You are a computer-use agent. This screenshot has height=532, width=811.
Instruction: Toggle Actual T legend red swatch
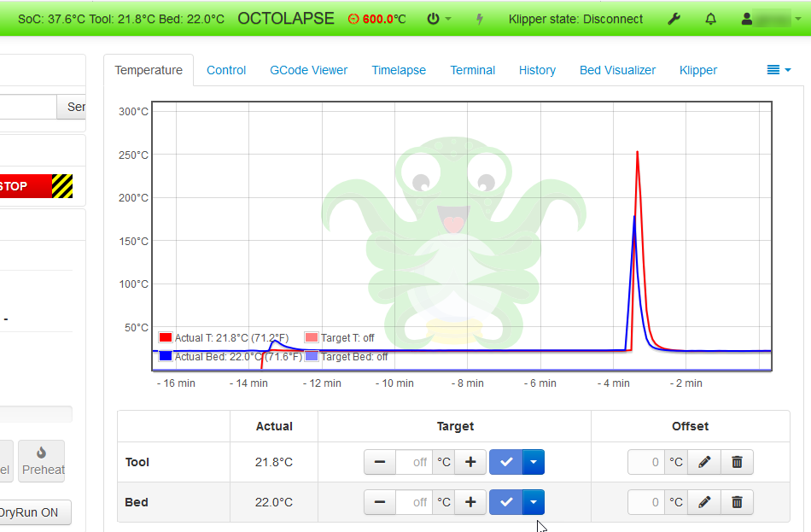click(166, 338)
